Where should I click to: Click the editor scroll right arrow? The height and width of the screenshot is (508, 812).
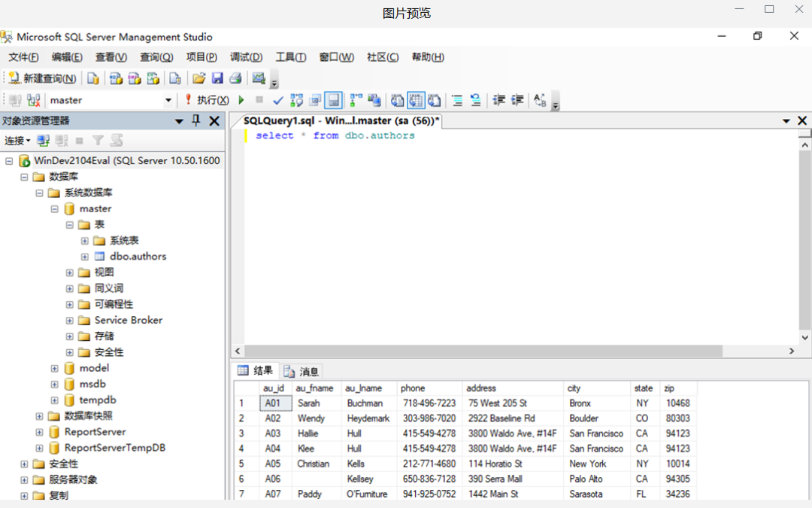pyautogui.click(x=791, y=351)
